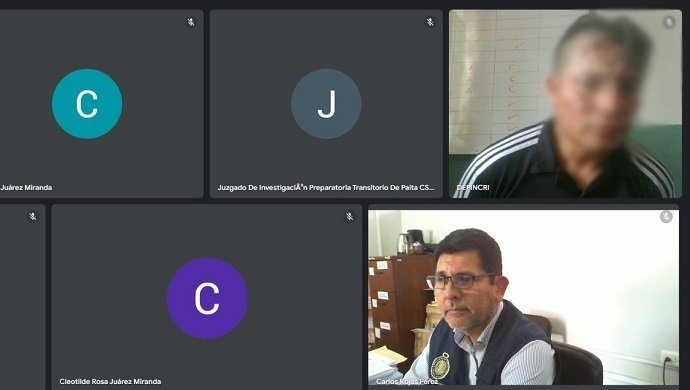
Task: Click muted microphone indicator on Carlos Rojas Perez video
Action: (x=666, y=217)
